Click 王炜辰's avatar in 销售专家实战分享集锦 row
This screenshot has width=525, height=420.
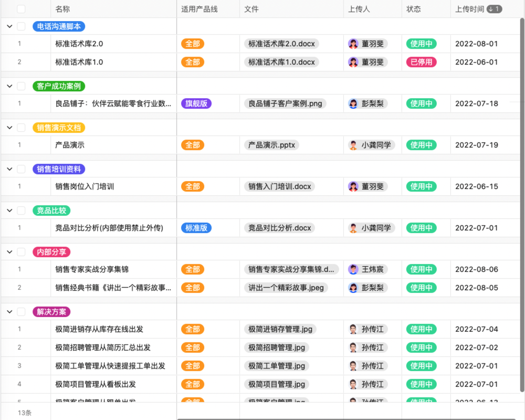click(353, 269)
